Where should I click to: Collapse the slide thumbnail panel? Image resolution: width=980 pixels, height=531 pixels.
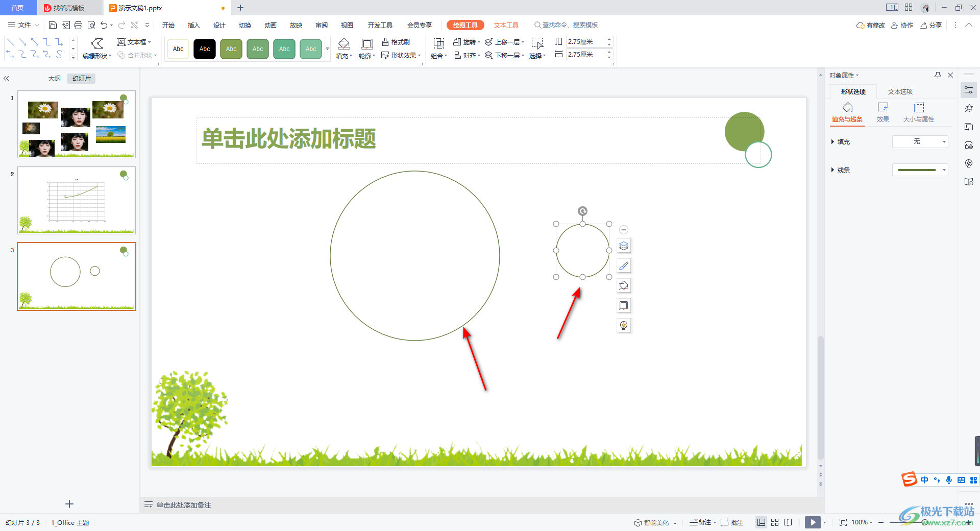pos(7,78)
